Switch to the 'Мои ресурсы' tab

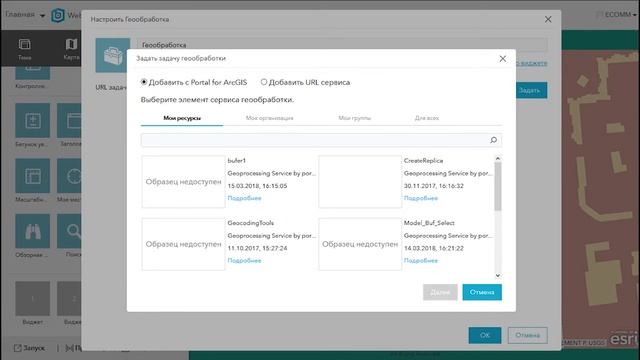pyautogui.click(x=182, y=118)
